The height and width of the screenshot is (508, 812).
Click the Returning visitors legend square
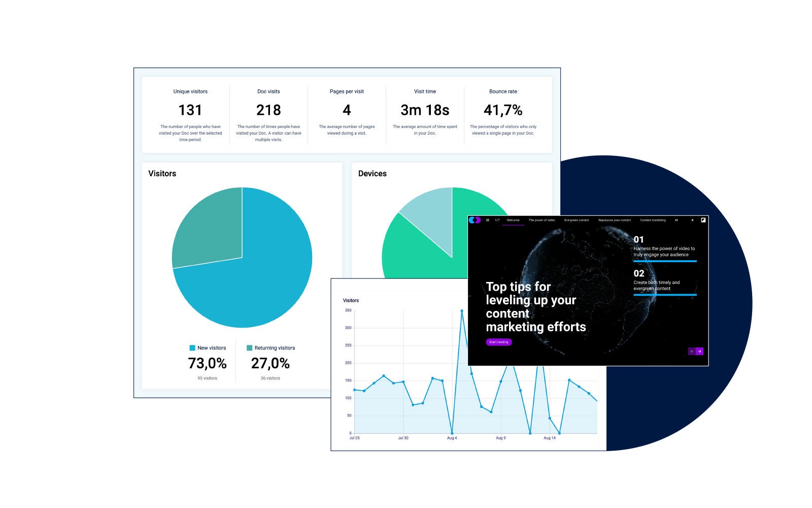tap(249, 348)
